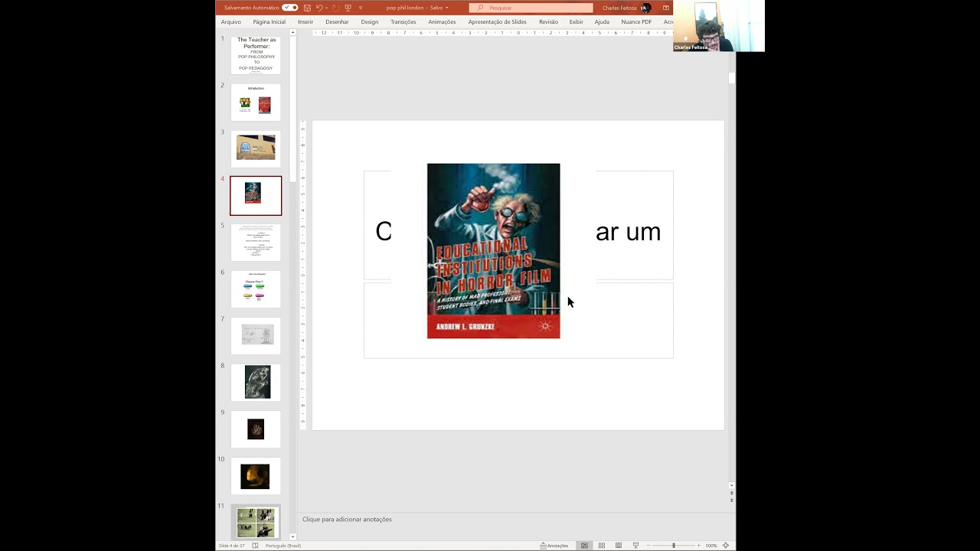This screenshot has width=980, height=551.
Task: Click the 100% zoom level value
Action: [x=711, y=546]
